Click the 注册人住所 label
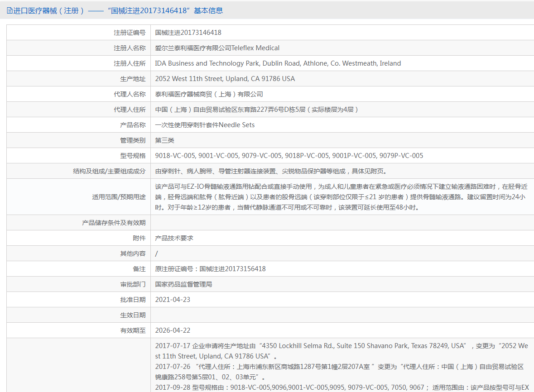This screenshot has height=392, width=534. 130,63
